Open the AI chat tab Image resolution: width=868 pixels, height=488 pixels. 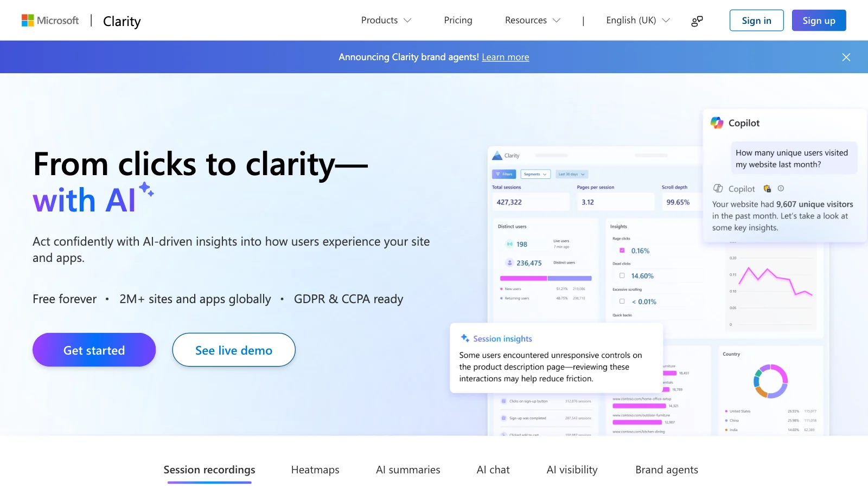point(493,470)
